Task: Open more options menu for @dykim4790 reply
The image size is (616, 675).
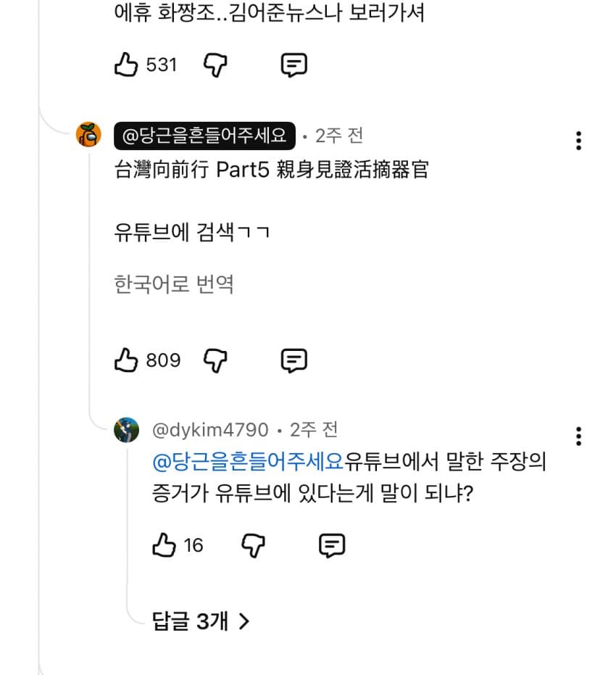Action: (x=578, y=436)
